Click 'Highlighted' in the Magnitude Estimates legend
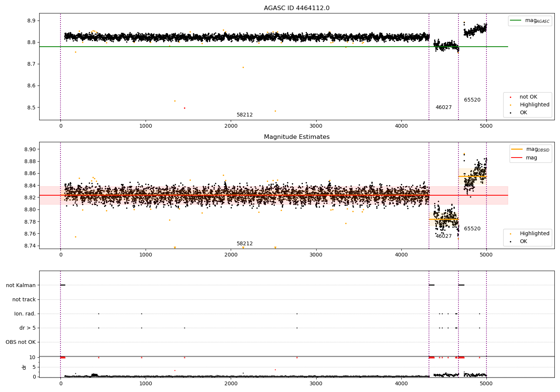Screen dimensions: 560x392 point(534,234)
